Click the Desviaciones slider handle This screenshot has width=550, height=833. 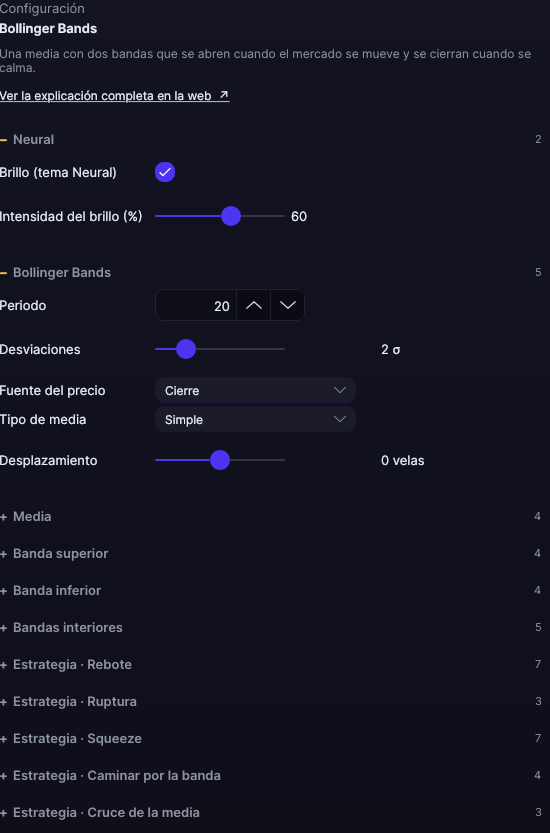pos(186,349)
